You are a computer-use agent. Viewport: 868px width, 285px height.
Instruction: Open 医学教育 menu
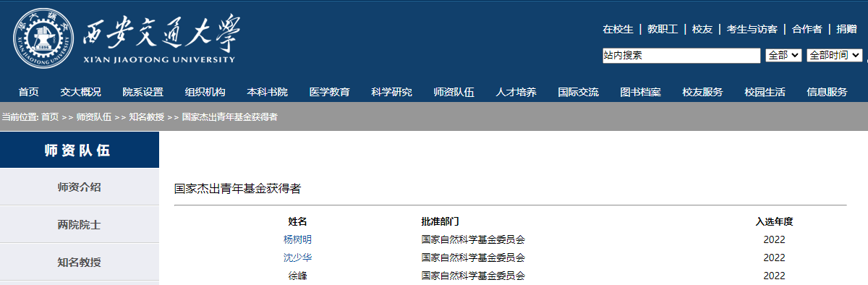point(329,92)
